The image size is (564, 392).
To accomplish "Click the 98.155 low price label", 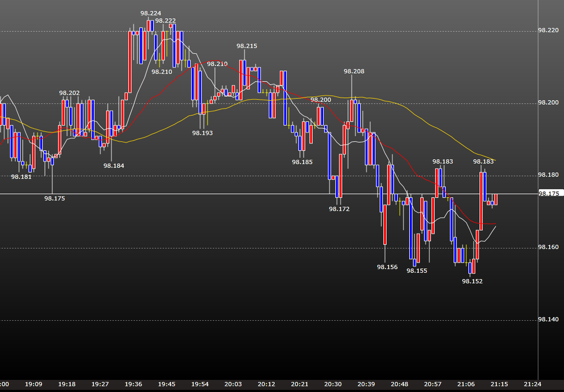I will coord(417,271).
